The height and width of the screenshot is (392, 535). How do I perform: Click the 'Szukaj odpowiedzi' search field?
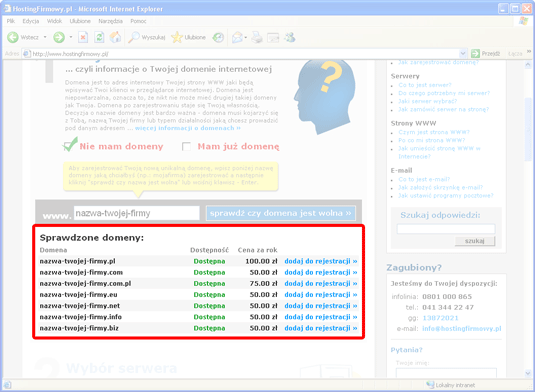click(x=446, y=229)
